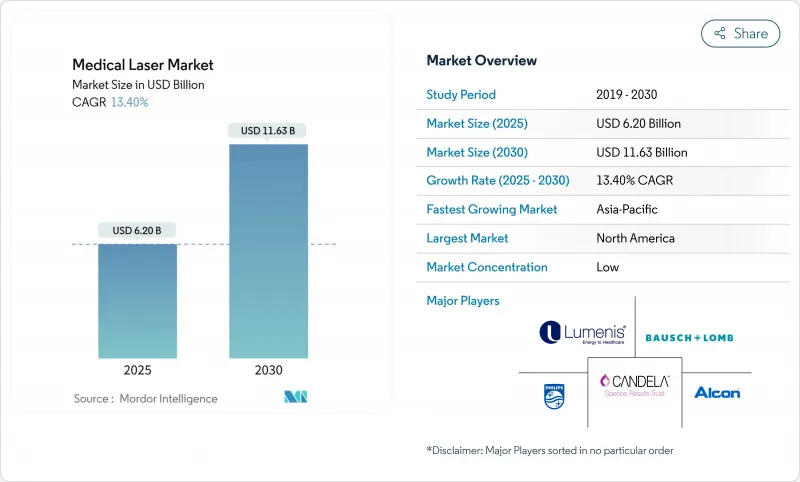Image resolution: width=800 pixels, height=482 pixels.
Task: Click the Largest Market North America value
Action: click(634, 239)
